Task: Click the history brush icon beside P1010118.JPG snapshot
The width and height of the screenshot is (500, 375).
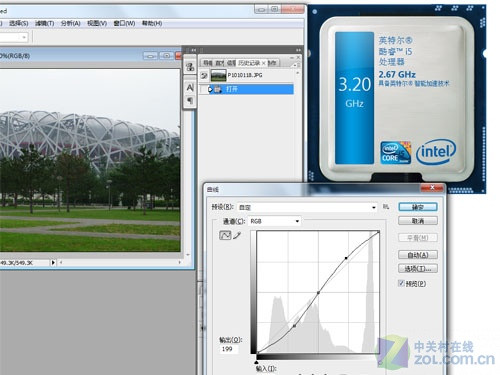Action: point(204,76)
